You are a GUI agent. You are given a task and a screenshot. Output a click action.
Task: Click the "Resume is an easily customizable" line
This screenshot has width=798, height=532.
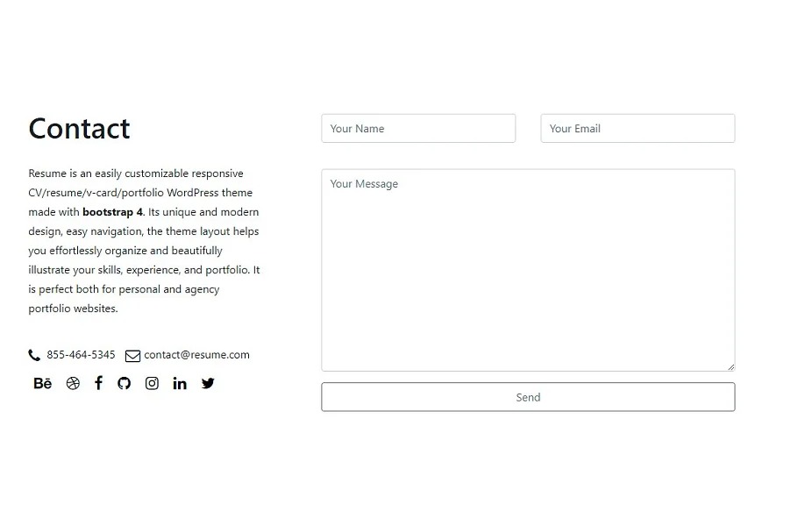(x=136, y=174)
